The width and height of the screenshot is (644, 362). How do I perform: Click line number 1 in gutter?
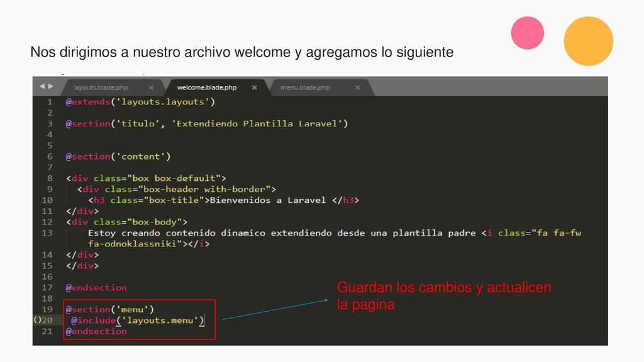tap(50, 102)
